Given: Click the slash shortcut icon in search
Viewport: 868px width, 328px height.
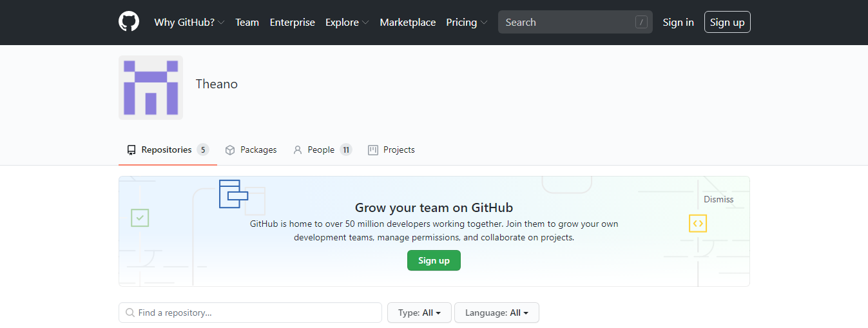Looking at the screenshot, I should (x=641, y=23).
